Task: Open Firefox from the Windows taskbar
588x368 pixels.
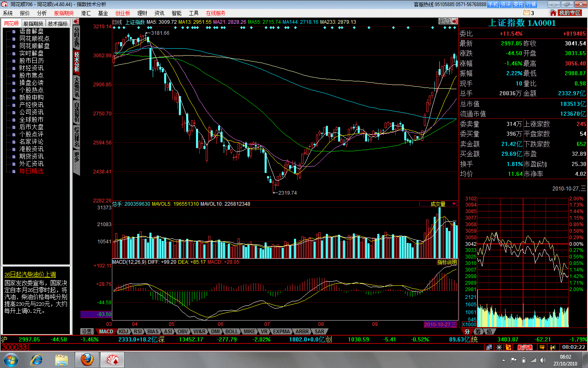Action: pyautogui.click(x=87, y=360)
